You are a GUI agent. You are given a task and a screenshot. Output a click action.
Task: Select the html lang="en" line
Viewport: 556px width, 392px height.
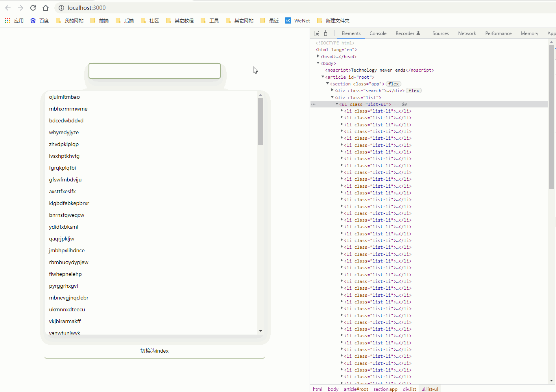click(x=336, y=50)
